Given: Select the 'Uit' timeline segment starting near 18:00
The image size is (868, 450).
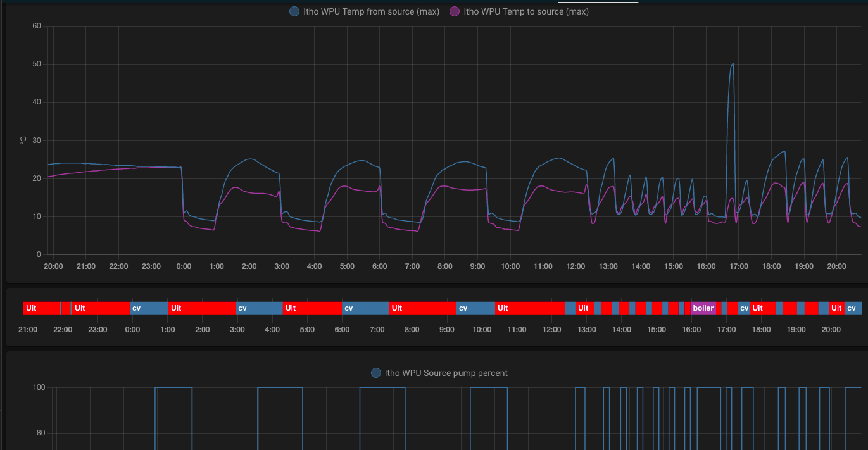Looking at the screenshot, I should (763, 308).
